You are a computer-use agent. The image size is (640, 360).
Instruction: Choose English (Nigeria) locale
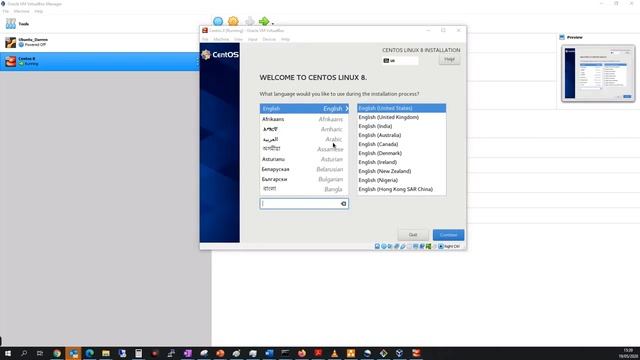(x=402, y=180)
